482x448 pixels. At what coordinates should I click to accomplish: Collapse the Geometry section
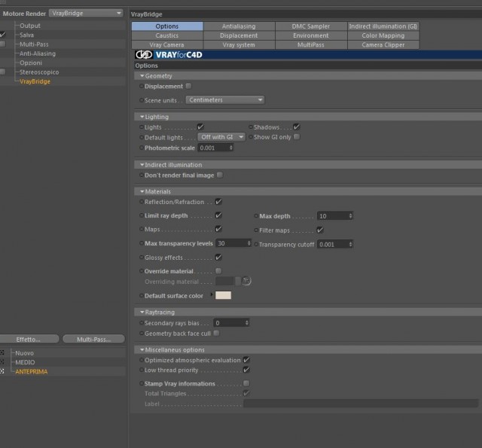142,75
